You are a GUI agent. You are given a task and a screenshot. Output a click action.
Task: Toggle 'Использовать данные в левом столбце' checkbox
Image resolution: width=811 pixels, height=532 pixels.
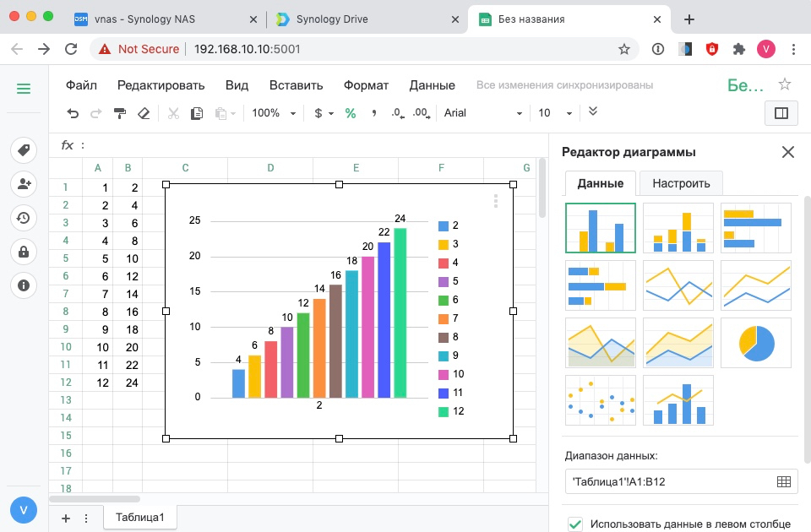(x=575, y=524)
